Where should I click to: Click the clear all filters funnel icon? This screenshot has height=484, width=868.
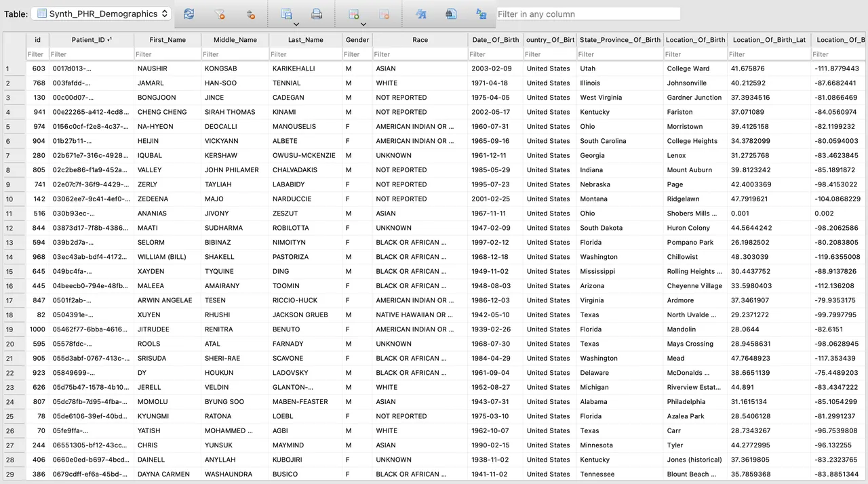220,14
